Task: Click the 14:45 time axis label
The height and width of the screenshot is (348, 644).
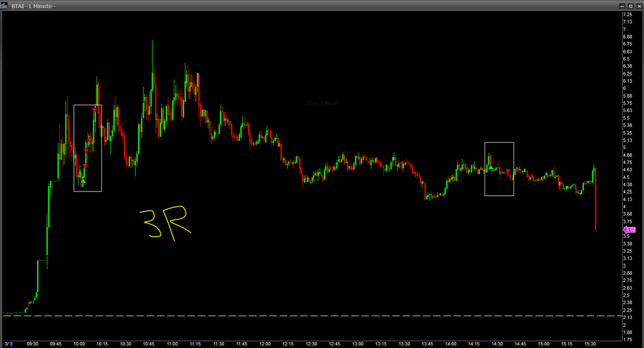Action: (x=521, y=344)
